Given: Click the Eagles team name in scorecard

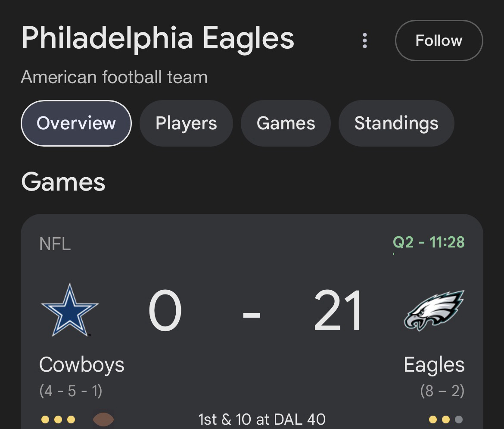Looking at the screenshot, I should 434,365.
